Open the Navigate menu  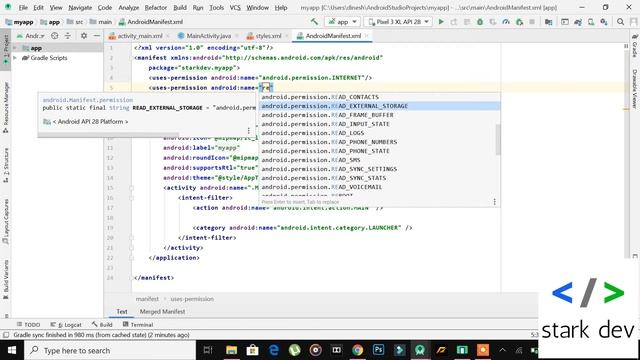pos(80,7)
